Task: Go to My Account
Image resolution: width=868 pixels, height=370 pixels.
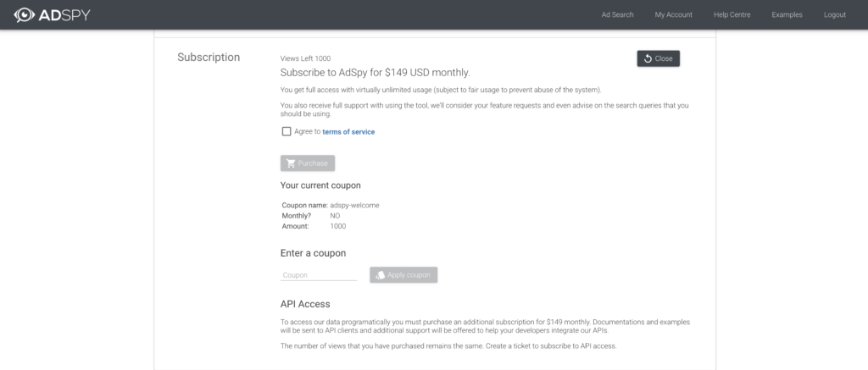Action: [673, 15]
